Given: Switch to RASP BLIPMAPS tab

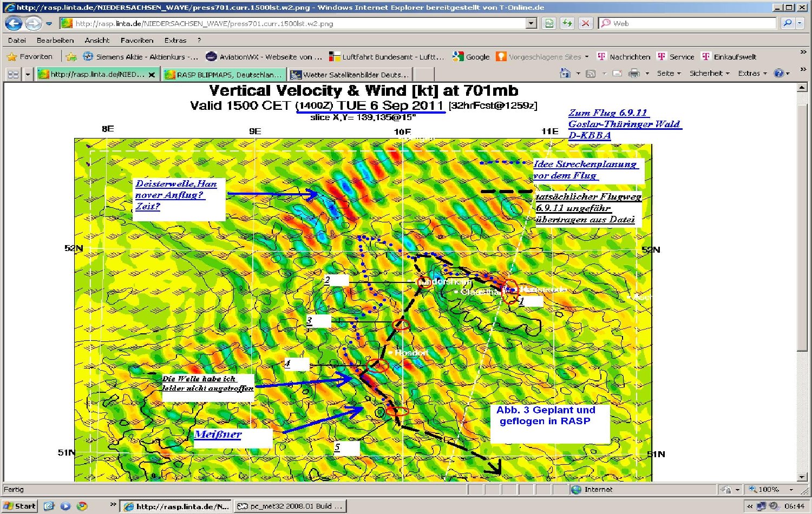Looking at the screenshot, I should tap(224, 75).
